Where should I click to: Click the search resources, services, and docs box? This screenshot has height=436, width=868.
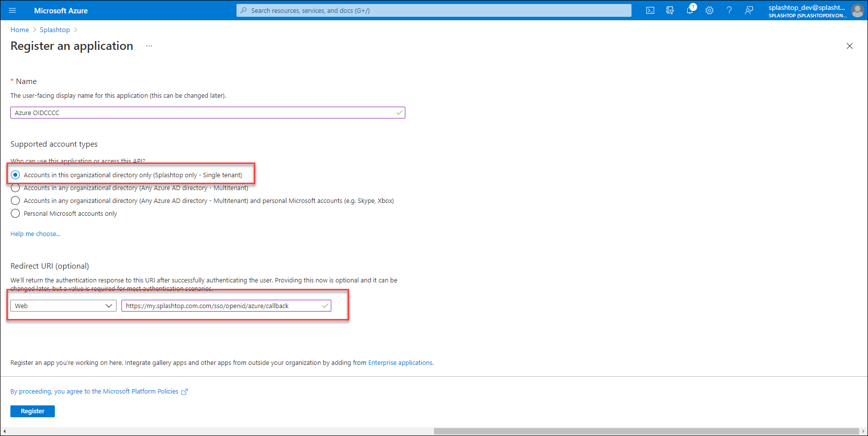coord(434,10)
